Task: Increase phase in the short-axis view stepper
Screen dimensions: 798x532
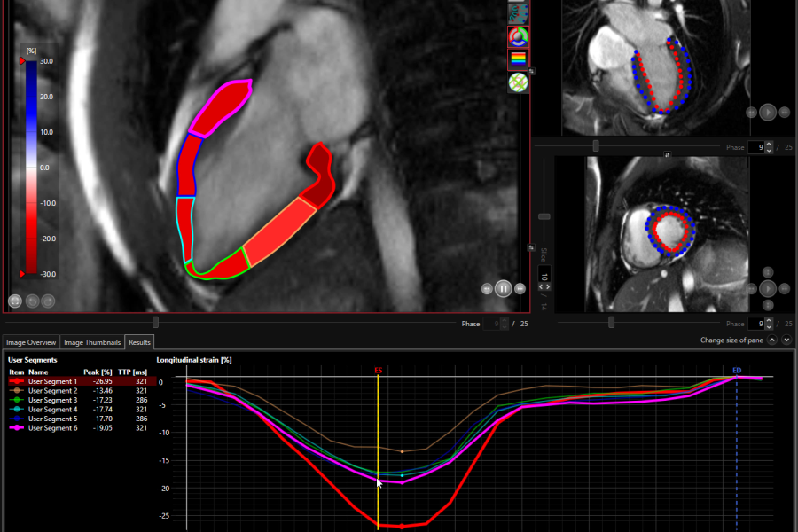Action: [769, 320]
